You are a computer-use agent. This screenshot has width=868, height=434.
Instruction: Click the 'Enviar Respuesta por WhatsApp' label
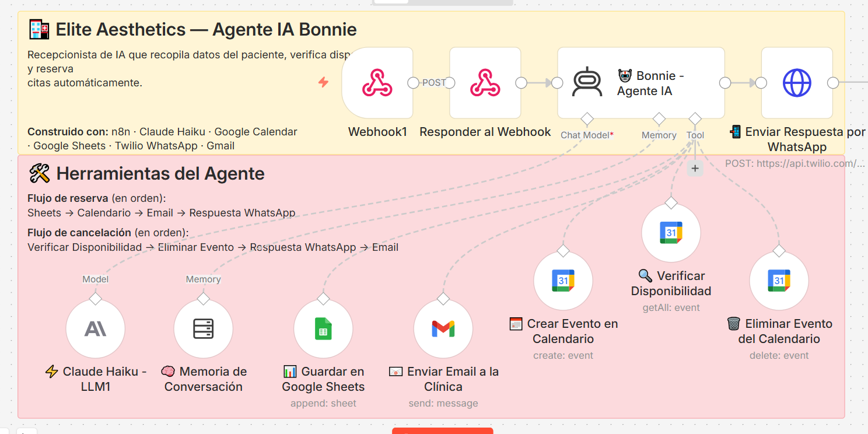click(797, 139)
